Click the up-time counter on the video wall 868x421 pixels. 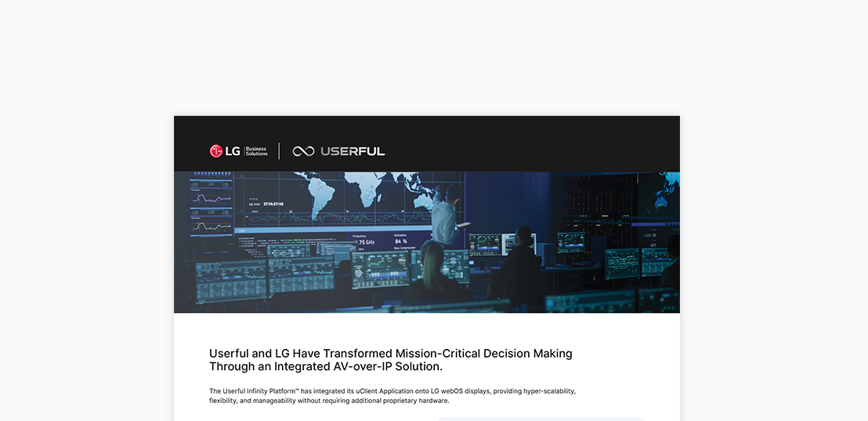270,203
